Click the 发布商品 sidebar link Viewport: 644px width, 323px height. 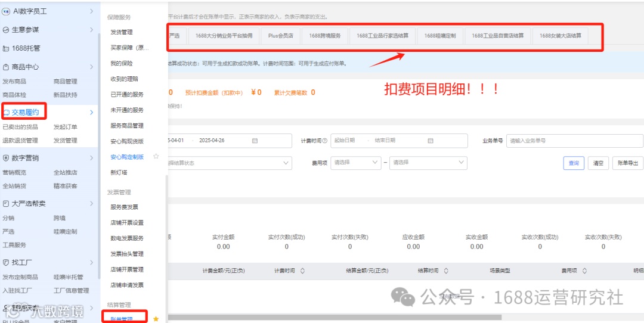click(x=14, y=81)
